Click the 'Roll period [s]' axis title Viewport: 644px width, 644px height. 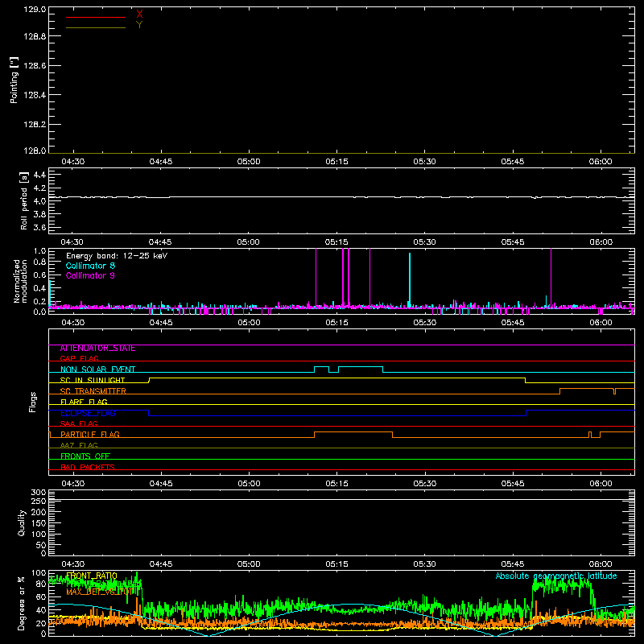coord(24,200)
